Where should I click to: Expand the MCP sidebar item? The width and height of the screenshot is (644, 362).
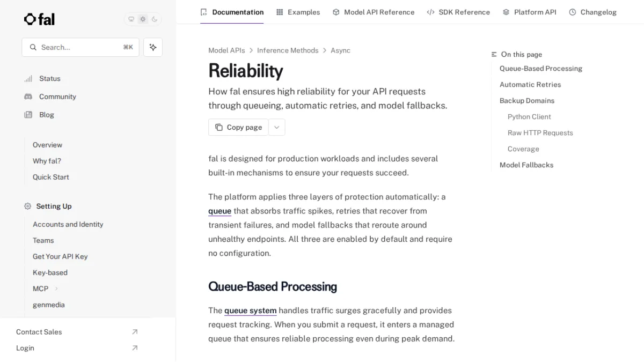(56, 289)
